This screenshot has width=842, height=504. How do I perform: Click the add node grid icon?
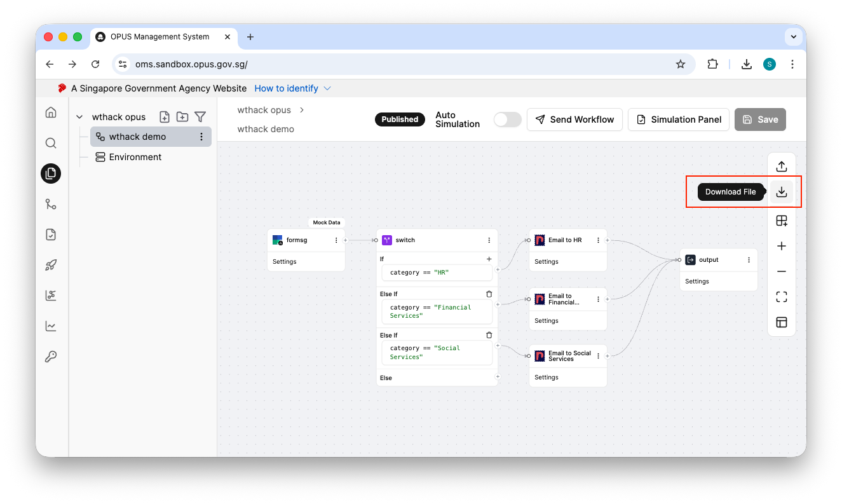coord(782,221)
